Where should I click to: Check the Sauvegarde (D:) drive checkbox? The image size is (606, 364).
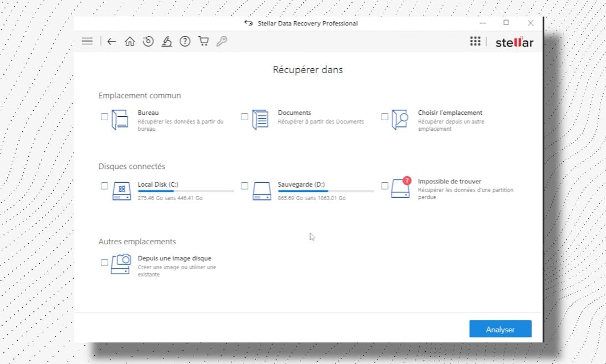click(x=245, y=186)
